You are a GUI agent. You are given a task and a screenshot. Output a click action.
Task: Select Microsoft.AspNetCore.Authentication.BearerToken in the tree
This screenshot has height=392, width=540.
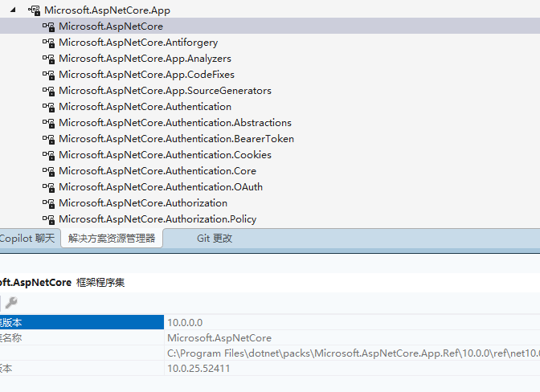[176, 139]
